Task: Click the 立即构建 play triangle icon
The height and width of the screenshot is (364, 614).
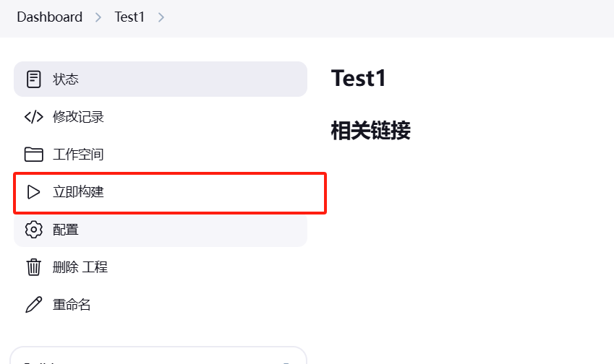Action: coord(33,192)
